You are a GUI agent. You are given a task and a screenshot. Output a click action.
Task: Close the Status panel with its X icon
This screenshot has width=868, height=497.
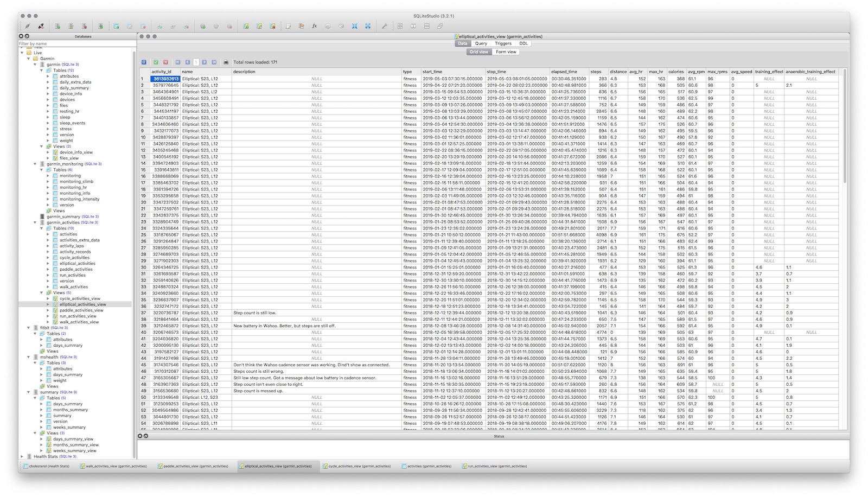140,436
